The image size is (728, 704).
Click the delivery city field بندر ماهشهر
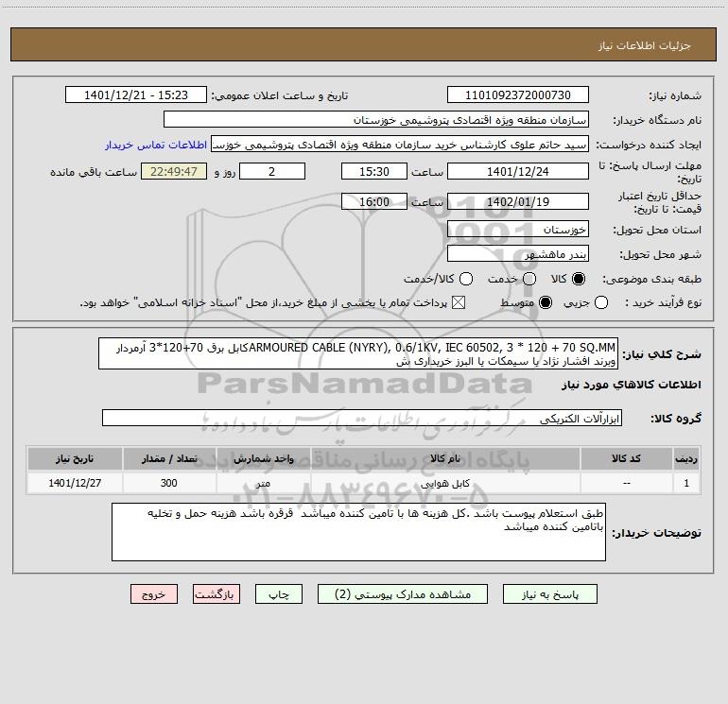518,254
